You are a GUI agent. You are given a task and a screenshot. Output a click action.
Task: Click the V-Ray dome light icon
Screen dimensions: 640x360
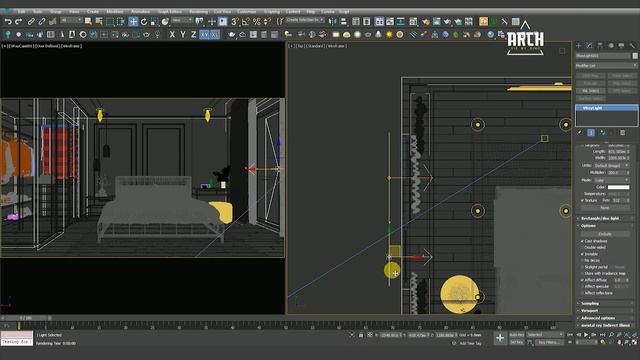point(347,35)
